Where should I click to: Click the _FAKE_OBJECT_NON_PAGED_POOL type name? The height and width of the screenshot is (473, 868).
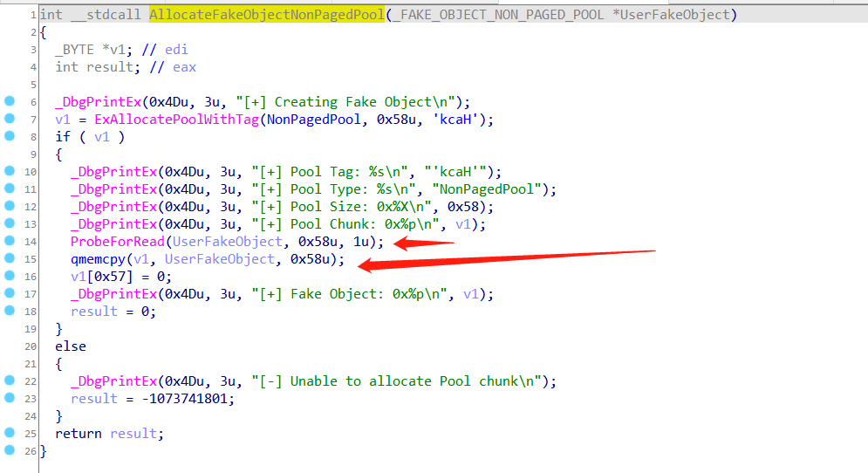(x=498, y=15)
